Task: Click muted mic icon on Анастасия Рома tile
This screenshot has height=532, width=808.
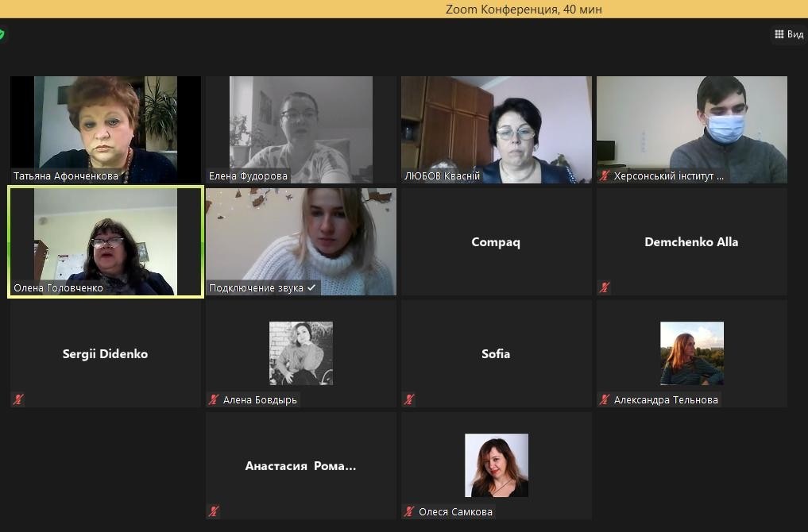Action: 214,511
